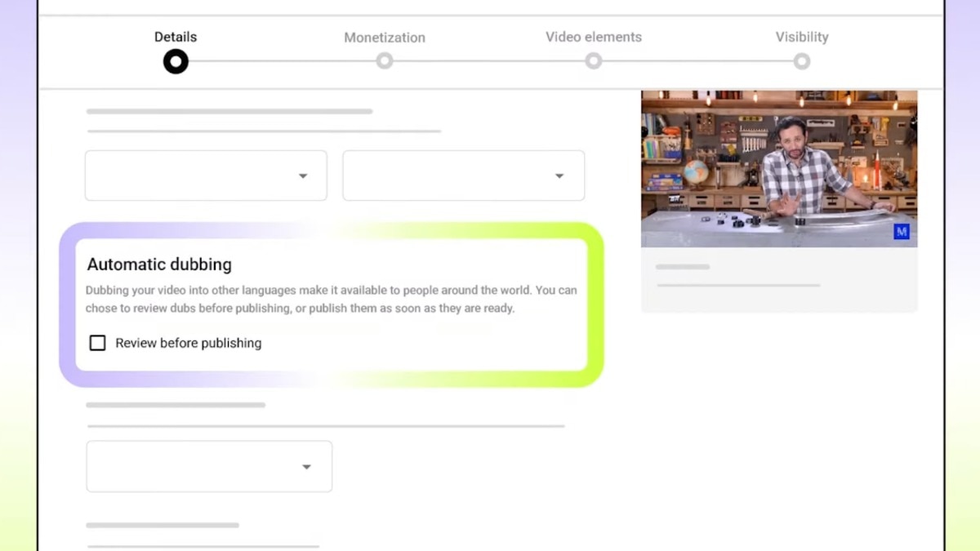980x551 pixels.
Task: Enable the Review before publishing checkbox
Action: 97,343
